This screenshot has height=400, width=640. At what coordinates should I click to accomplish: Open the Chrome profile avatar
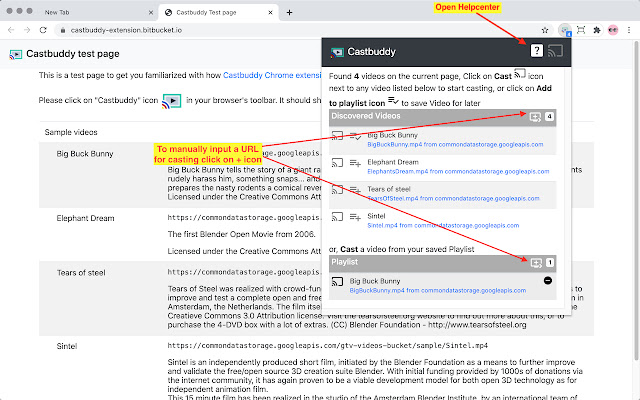point(613,30)
